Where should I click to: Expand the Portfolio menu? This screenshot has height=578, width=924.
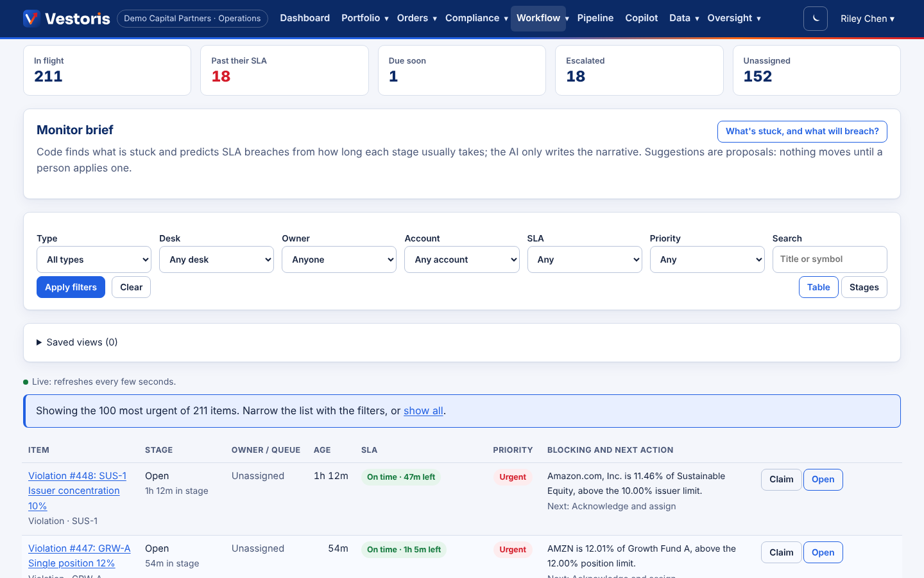click(364, 18)
